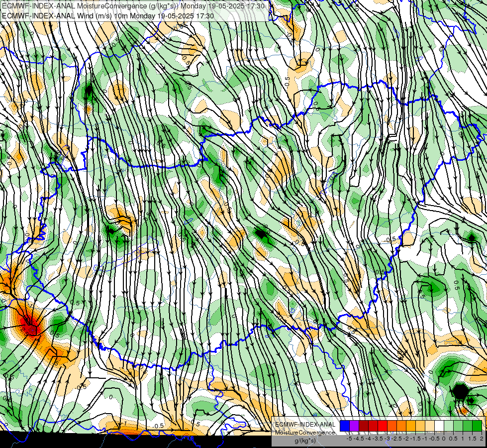Screen dimensions: 487x448
Task: Click the ECMWF-INDEX-ANAL legend label
Action: coord(305,425)
